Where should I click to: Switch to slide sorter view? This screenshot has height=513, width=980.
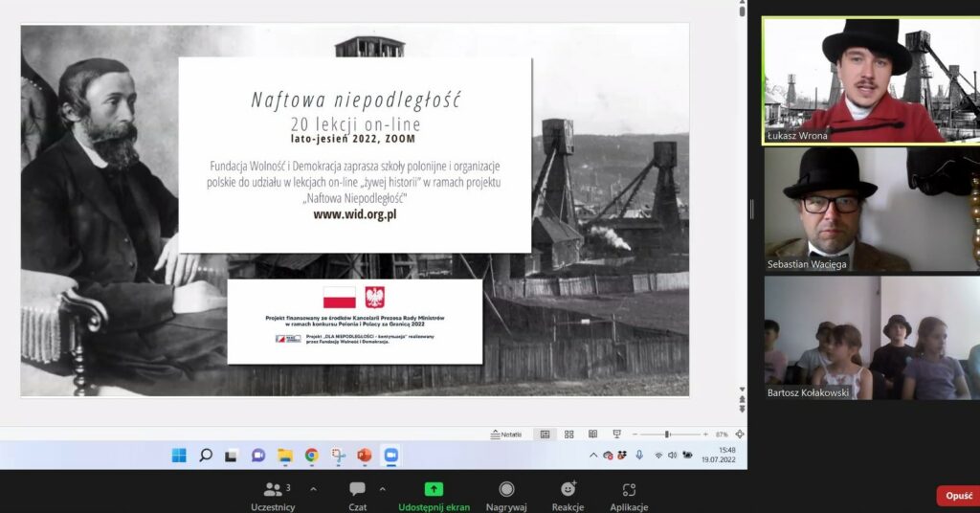[x=568, y=434]
